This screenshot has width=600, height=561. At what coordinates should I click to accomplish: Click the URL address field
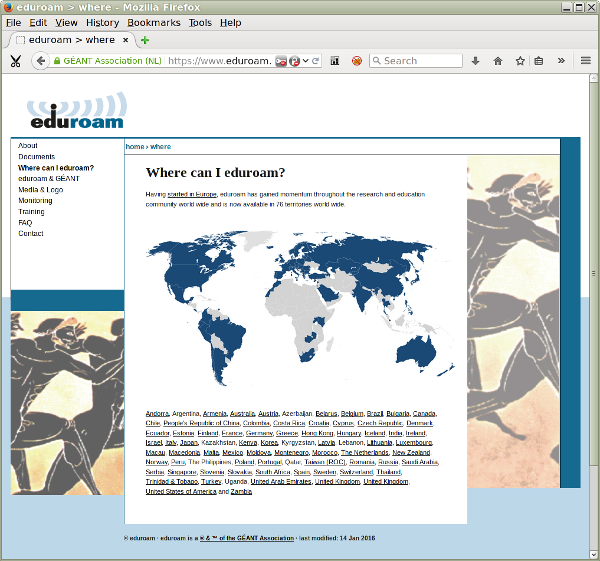[220, 61]
